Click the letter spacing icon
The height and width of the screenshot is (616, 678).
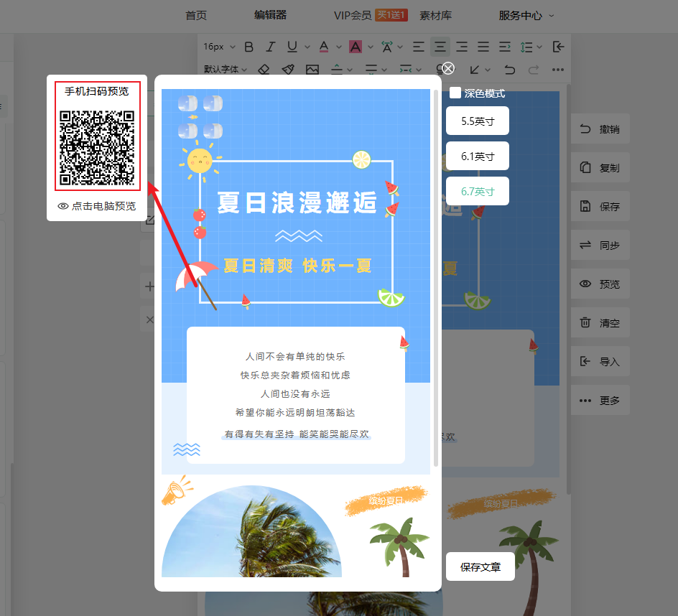point(387,47)
